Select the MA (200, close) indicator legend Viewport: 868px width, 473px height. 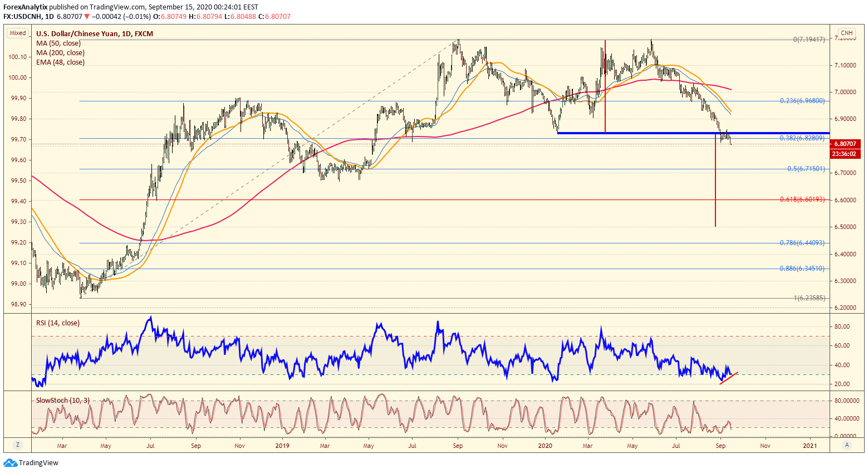(61, 53)
